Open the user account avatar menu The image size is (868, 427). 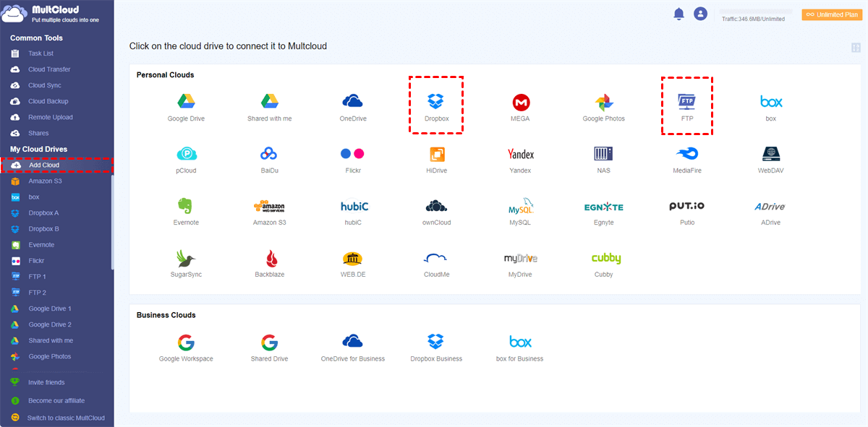click(x=700, y=14)
